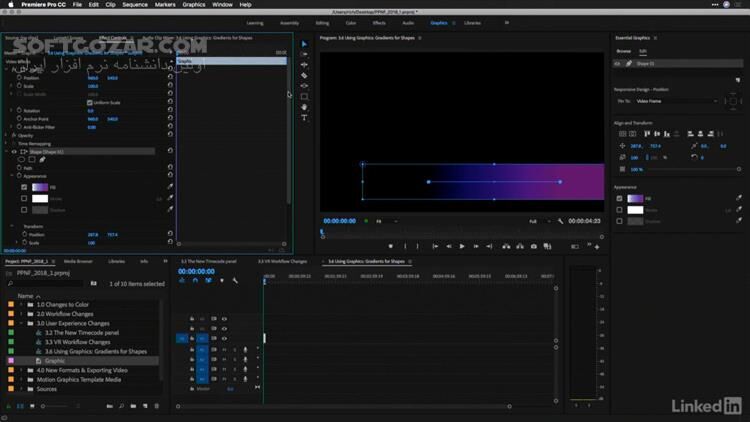Enable Shadow checkbox in Effect Controls
Viewport: 750px width, 422px height.
(24, 210)
